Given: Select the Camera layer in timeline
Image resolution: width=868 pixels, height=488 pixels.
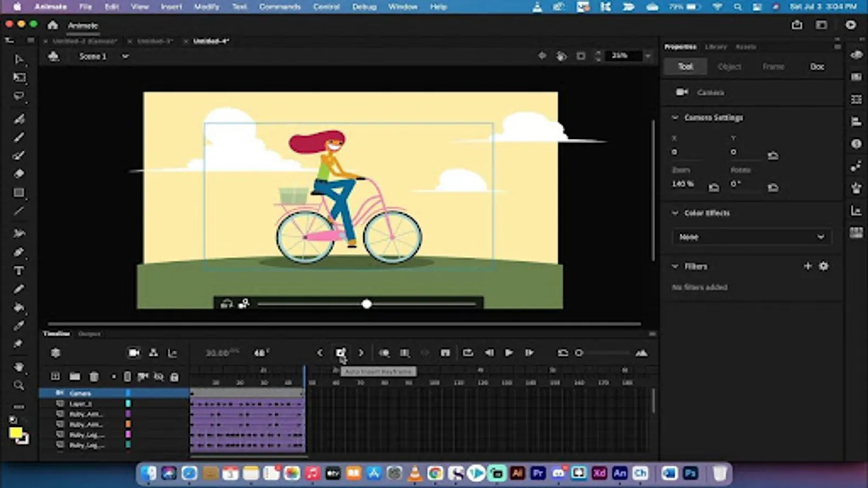Looking at the screenshot, I should click(80, 393).
